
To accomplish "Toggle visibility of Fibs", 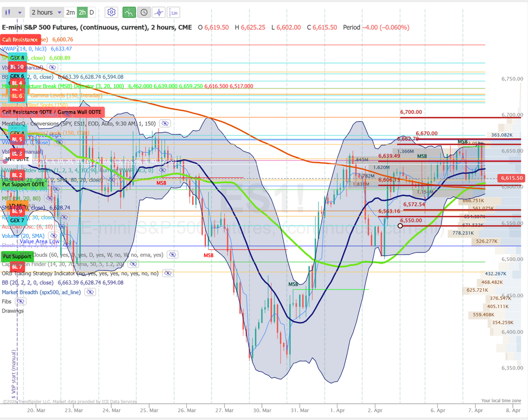I will (x=21, y=301).
